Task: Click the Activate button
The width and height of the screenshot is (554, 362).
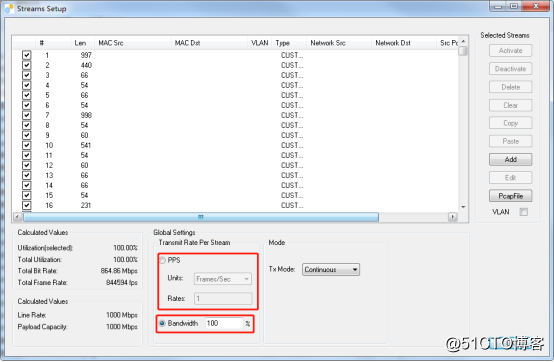Action: [x=511, y=51]
